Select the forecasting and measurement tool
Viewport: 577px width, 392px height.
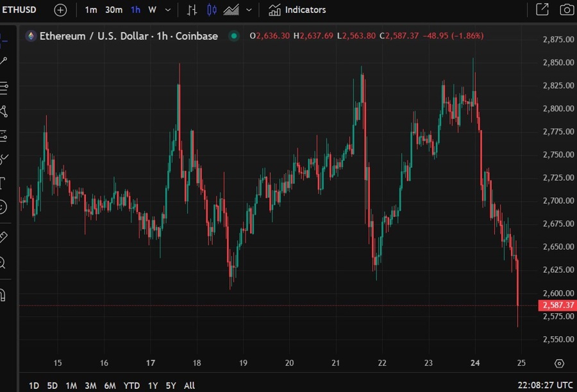coord(3,136)
